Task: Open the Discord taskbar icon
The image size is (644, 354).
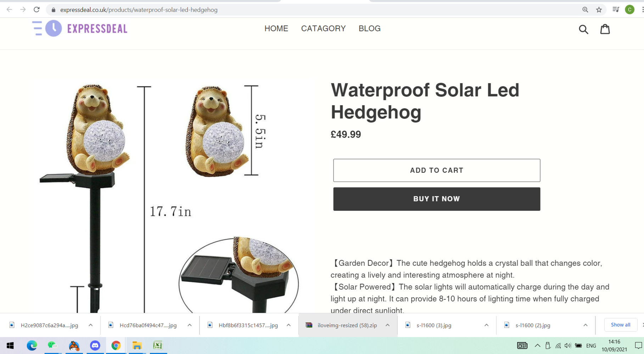Action: click(95, 346)
